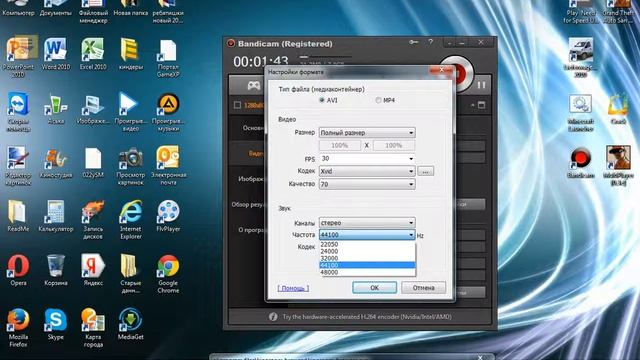Image resolution: width=640 pixels, height=360 pixels.
Task: Open the Помощь help link
Action: pos(293,288)
